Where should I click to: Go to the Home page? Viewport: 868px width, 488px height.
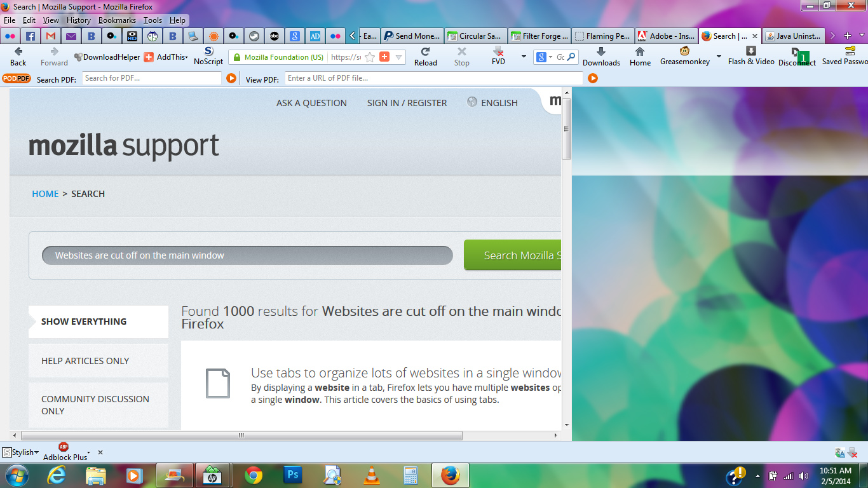(x=640, y=57)
